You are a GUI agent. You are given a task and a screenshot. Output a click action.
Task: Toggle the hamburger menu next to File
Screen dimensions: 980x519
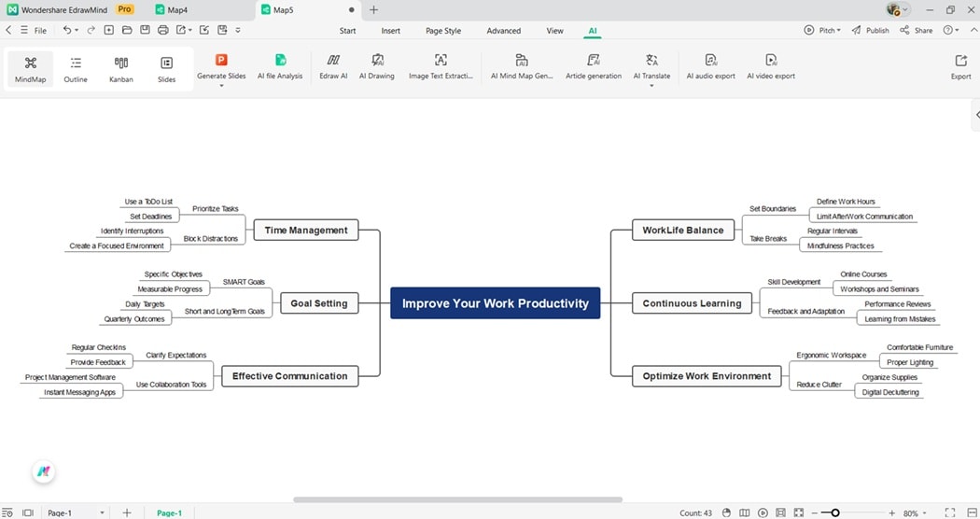point(23,30)
